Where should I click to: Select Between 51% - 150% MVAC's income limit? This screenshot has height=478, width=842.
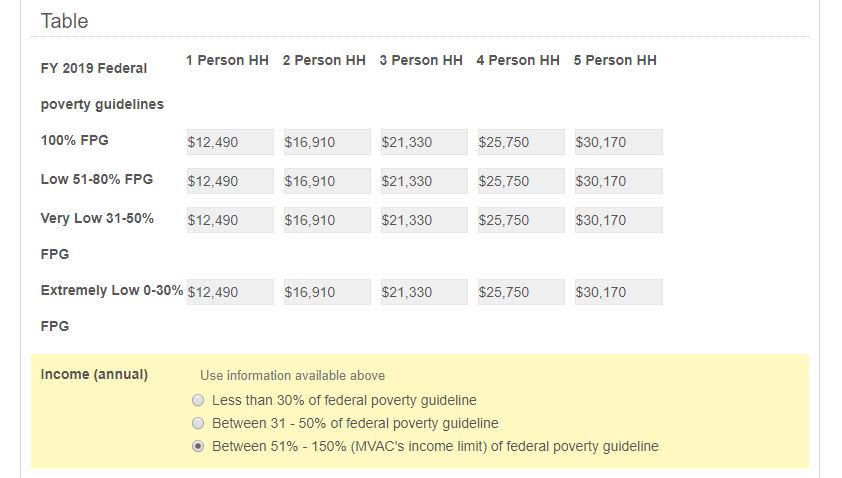(x=198, y=446)
